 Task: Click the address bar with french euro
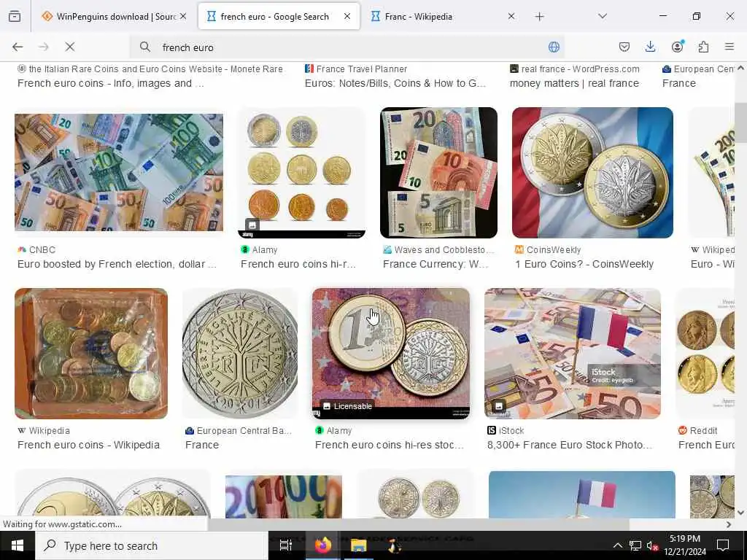(x=348, y=47)
